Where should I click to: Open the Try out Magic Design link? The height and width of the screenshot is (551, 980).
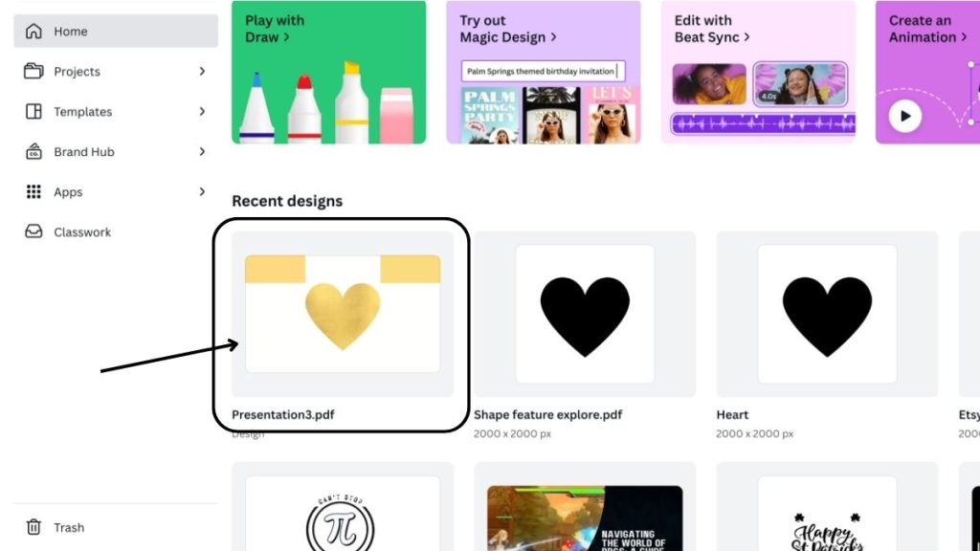pos(507,30)
